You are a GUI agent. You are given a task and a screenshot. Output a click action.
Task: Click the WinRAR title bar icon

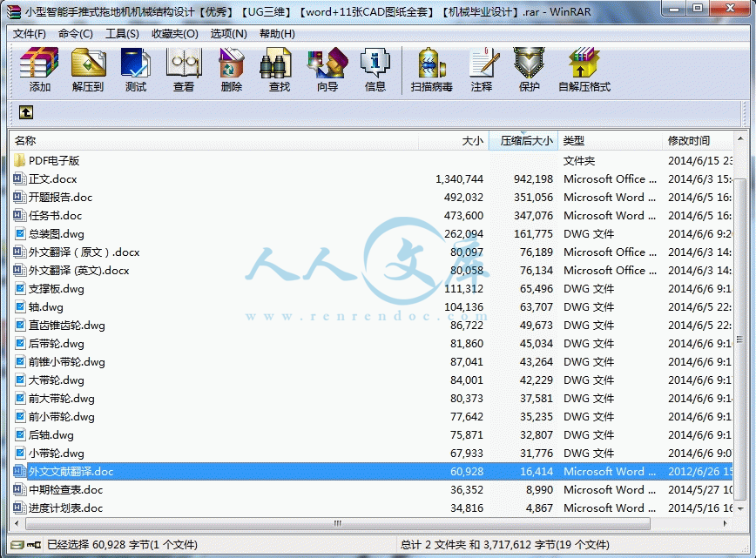point(16,11)
